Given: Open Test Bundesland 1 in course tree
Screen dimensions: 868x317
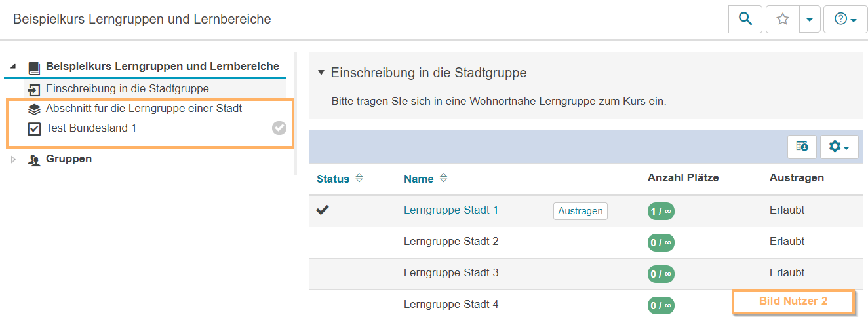Looking at the screenshot, I should 91,128.
